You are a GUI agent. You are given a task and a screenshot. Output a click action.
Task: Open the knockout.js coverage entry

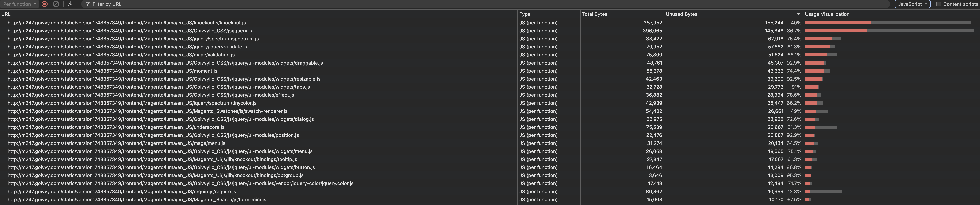pos(126,23)
